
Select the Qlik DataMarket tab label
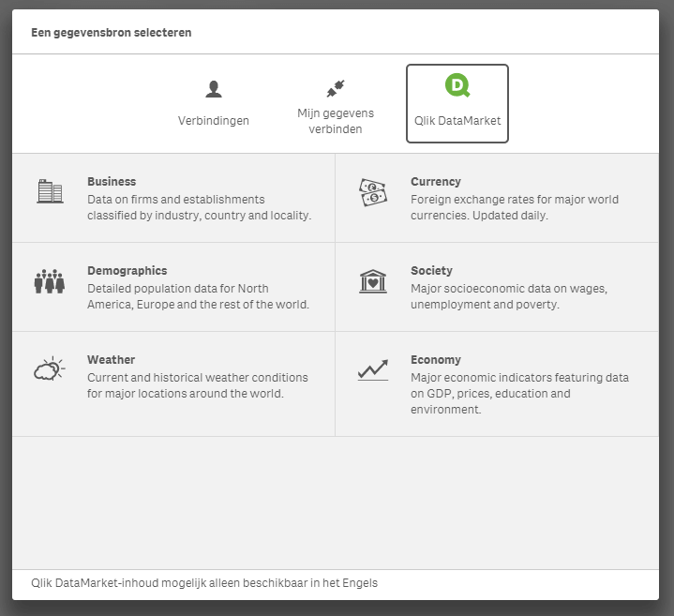(457, 120)
